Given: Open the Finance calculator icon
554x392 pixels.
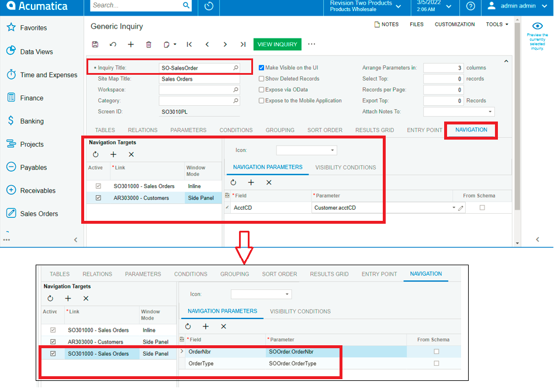Looking at the screenshot, I should [11, 98].
